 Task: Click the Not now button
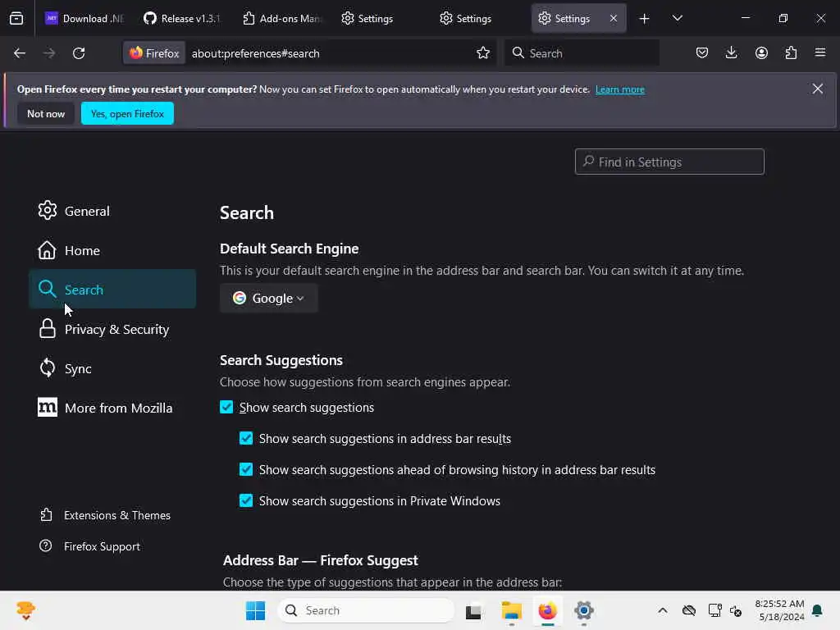click(x=46, y=113)
